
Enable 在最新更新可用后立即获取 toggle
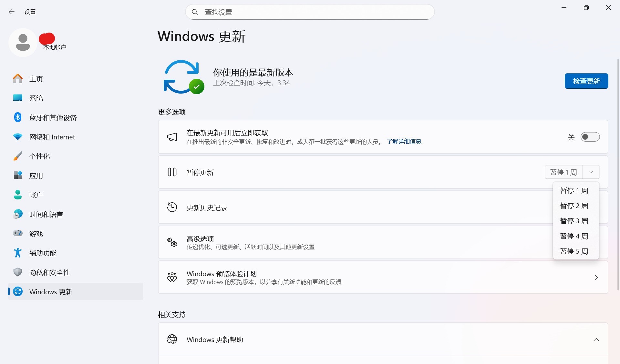coord(590,137)
